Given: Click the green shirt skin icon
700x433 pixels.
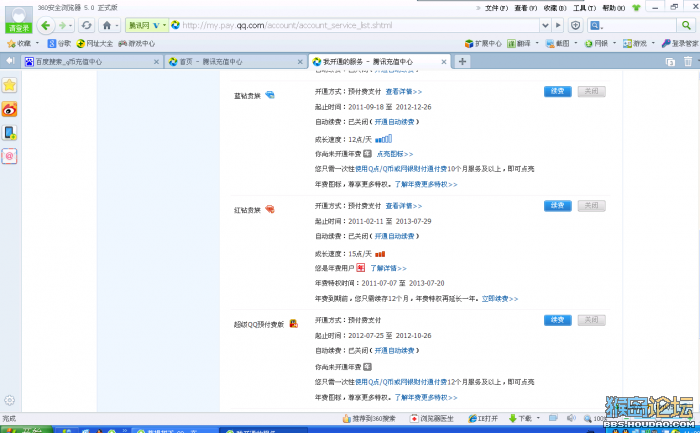Looking at the screenshot, I should coord(636,8).
